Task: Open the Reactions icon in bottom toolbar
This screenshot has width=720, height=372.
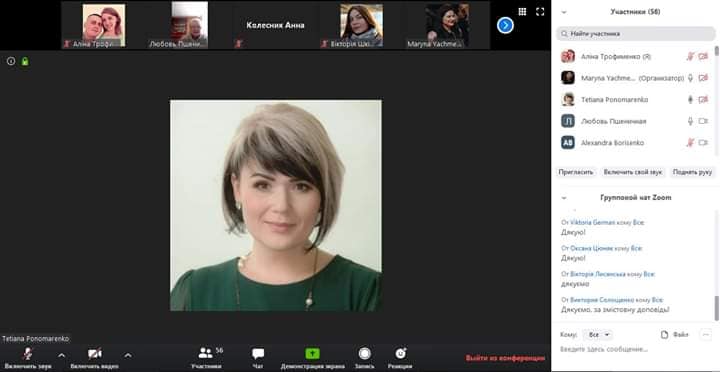Action: [x=400, y=353]
